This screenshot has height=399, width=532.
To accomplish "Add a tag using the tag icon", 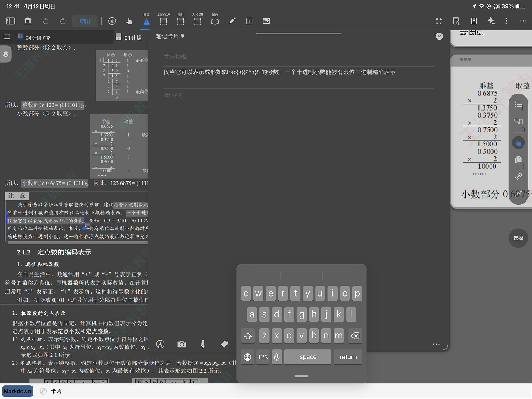I will 225,344.
